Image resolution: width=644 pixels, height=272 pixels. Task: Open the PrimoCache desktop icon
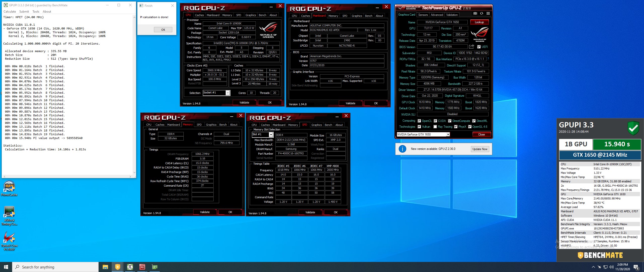[x=9, y=188]
